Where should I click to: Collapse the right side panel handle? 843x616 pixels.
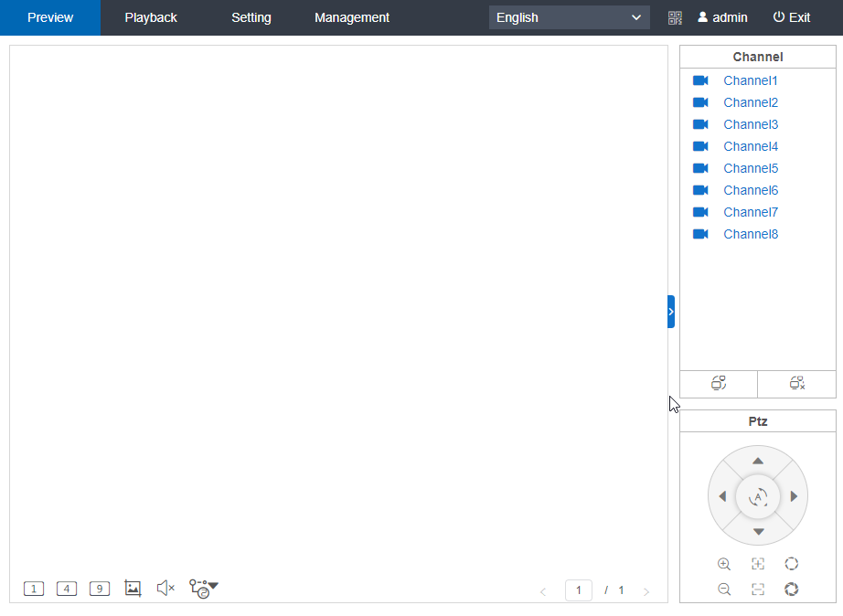coord(671,312)
